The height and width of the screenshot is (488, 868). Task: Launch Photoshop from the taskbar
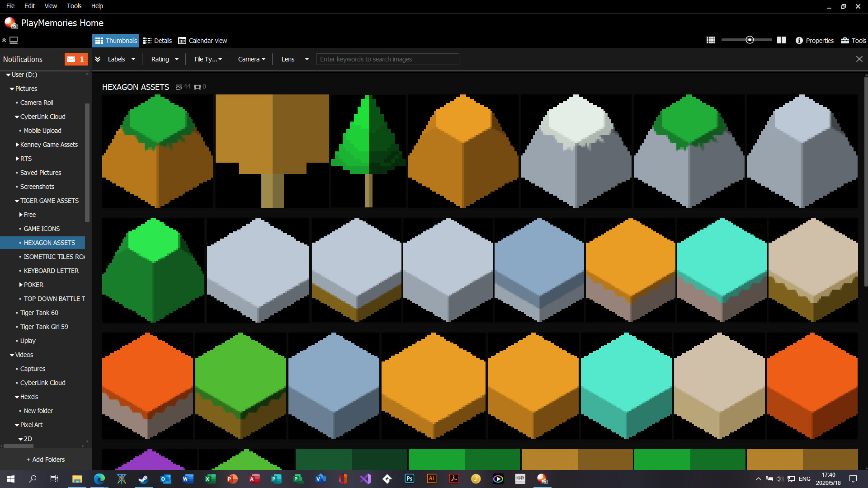tap(409, 479)
